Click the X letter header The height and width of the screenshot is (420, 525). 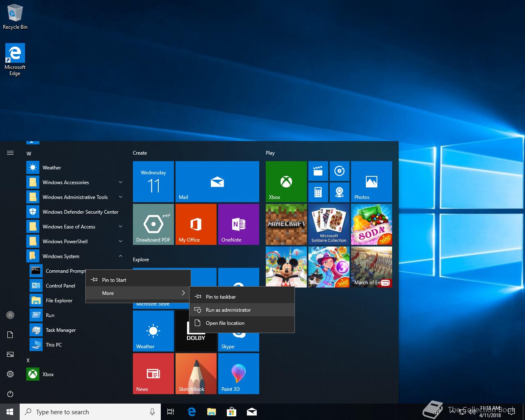[x=28, y=360]
